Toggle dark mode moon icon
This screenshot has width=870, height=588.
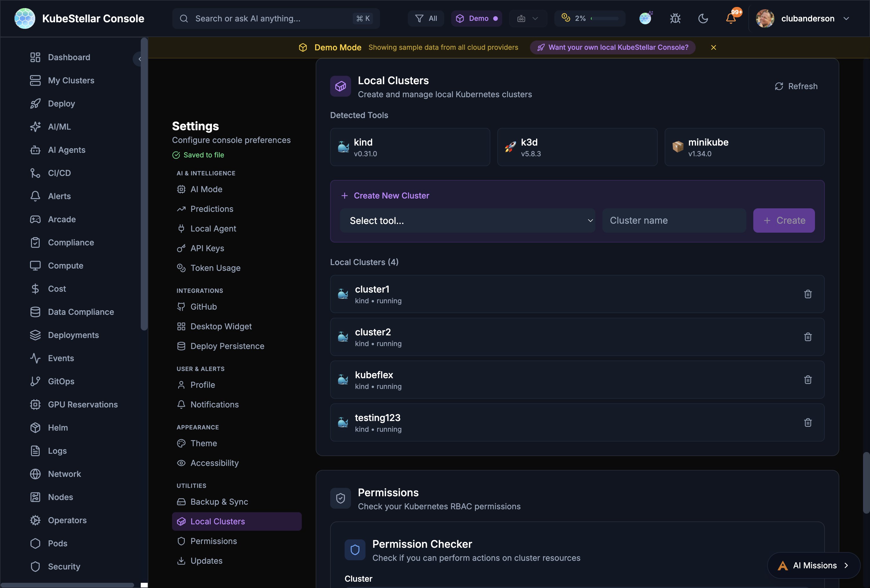[703, 18]
